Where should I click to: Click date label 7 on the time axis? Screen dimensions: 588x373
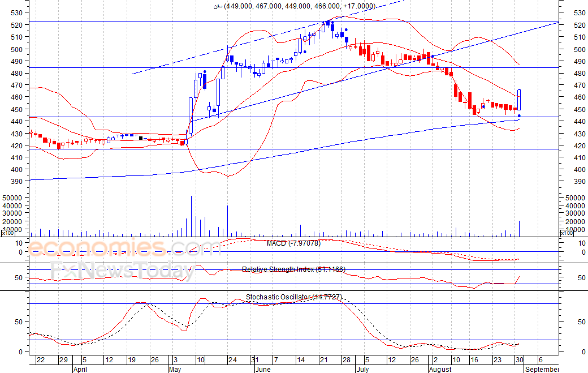point(276,360)
